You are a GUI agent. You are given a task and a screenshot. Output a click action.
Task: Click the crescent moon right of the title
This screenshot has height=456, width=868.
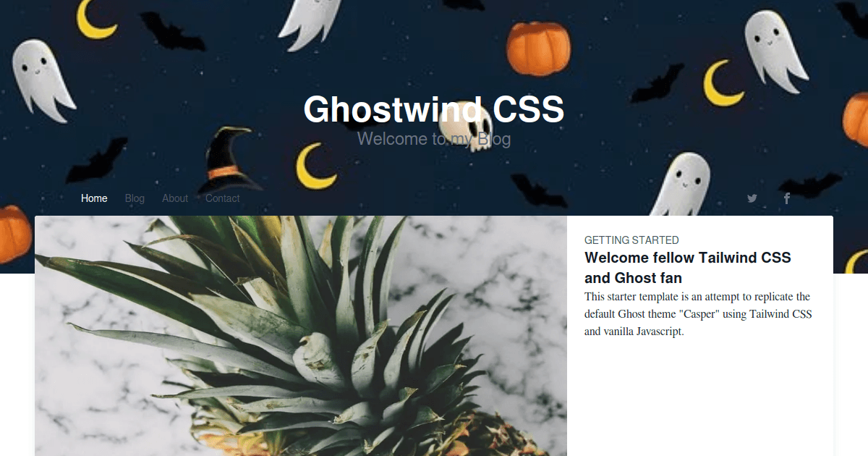[723, 82]
